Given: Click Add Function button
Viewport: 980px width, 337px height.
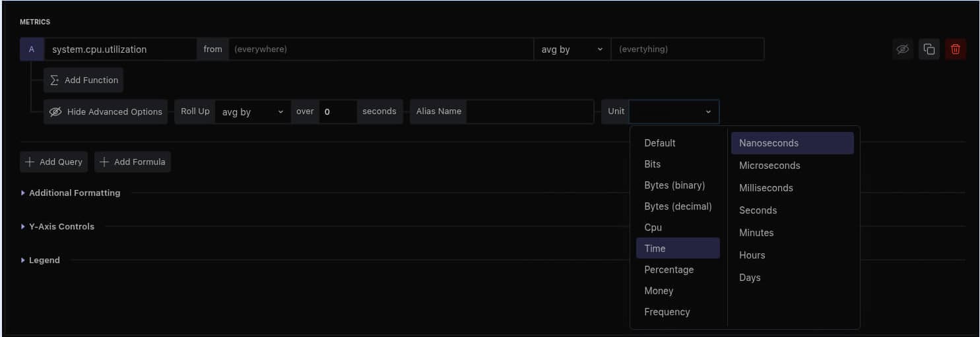Looking at the screenshot, I should (x=84, y=80).
